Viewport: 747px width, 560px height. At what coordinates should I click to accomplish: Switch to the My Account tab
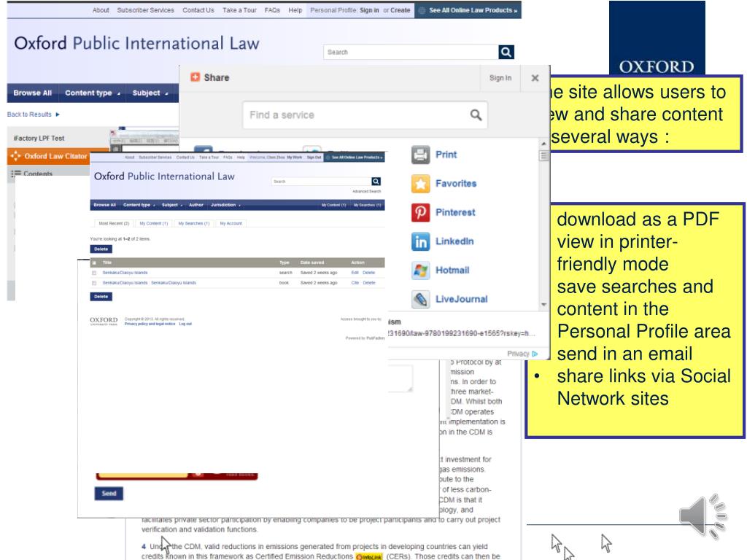click(x=231, y=223)
